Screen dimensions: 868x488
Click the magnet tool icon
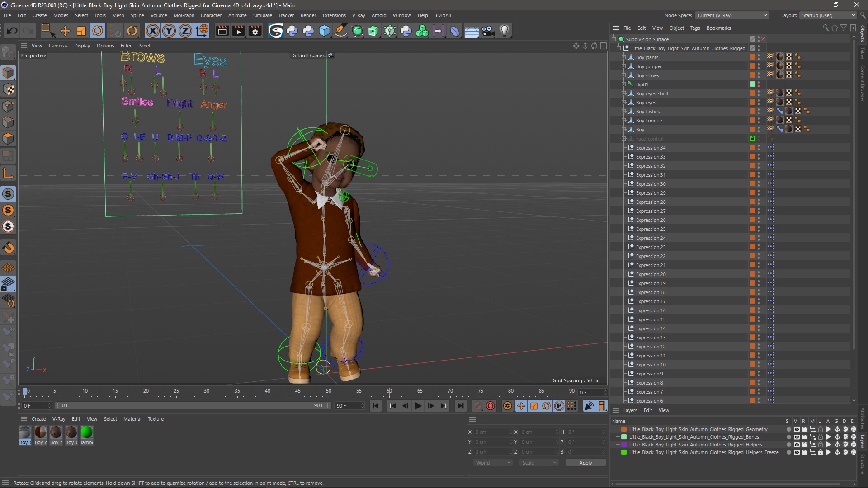pyautogui.click(x=8, y=248)
